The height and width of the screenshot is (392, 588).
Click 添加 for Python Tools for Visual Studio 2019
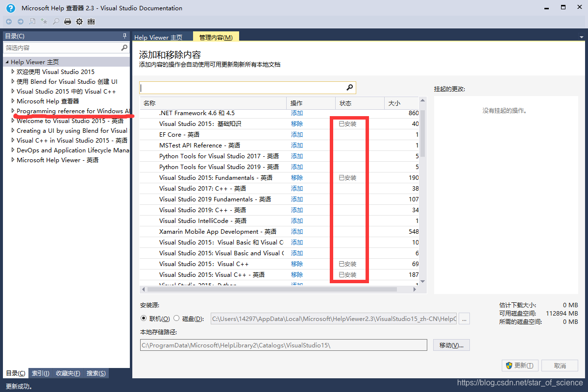[x=297, y=167]
